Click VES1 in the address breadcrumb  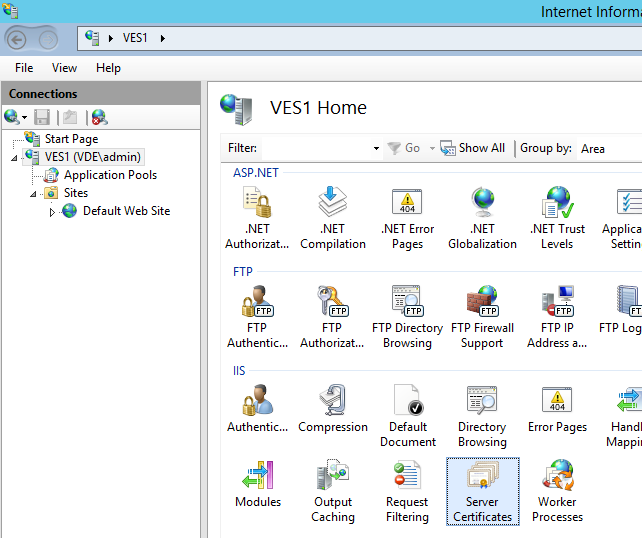135,38
